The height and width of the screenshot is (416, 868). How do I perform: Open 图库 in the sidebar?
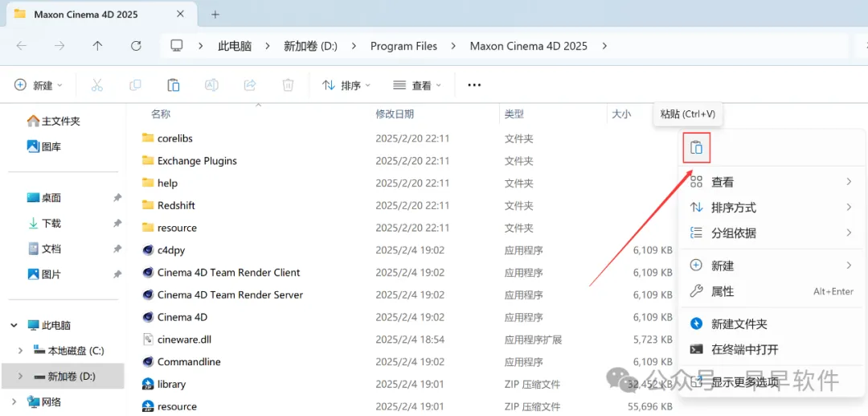tap(44, 146)
